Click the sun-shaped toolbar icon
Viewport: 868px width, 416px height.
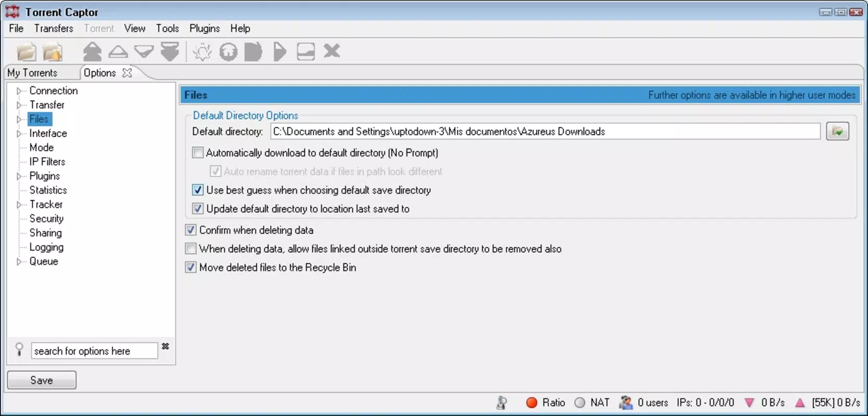click(x=202, y=52)
